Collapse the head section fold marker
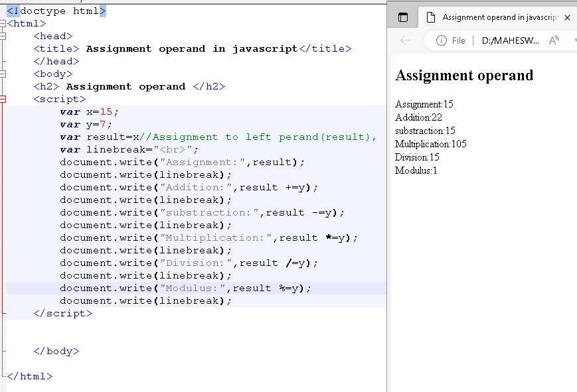The height and width of the screenshot is (392, 577). [x=3, y=36]
